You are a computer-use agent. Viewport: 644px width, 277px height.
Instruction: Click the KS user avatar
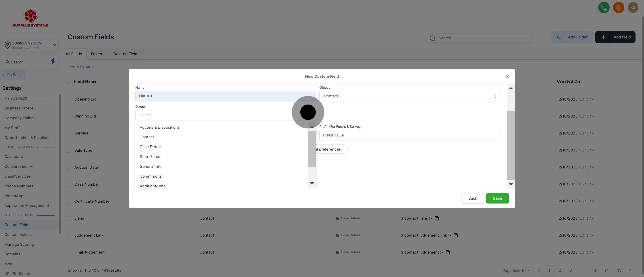point(633,8)
